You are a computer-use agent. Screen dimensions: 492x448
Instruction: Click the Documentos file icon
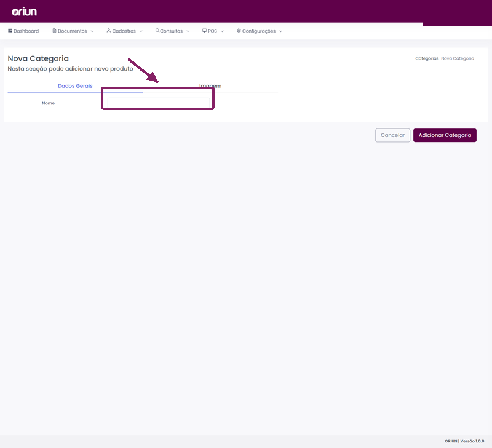click(54, 31)
